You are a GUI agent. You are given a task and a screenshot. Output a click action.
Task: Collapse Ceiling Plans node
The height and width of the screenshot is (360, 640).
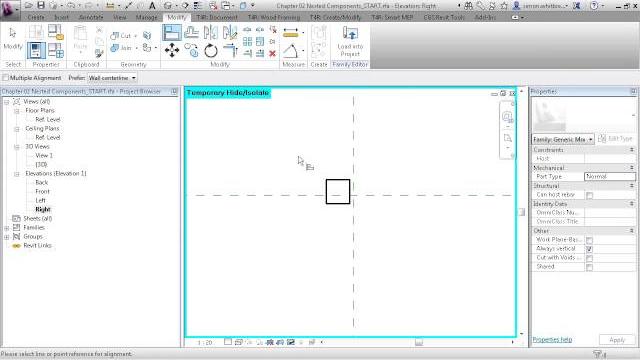pos(17,129)
